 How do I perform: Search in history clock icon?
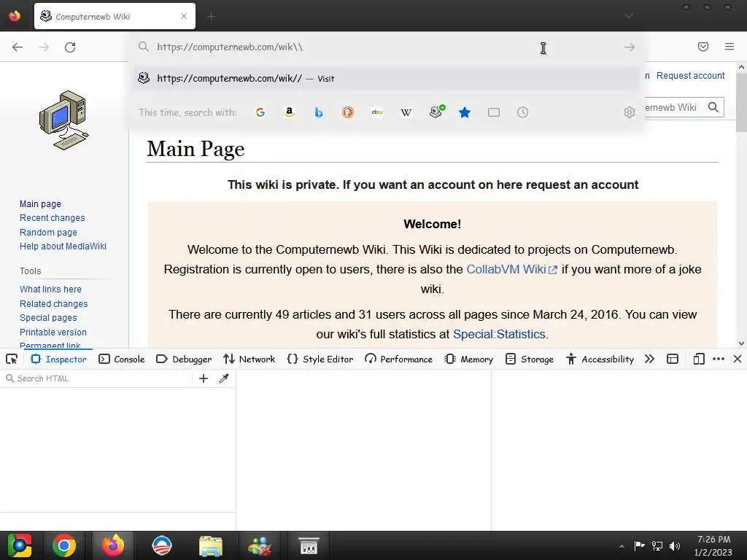click(x=522, y=112)
